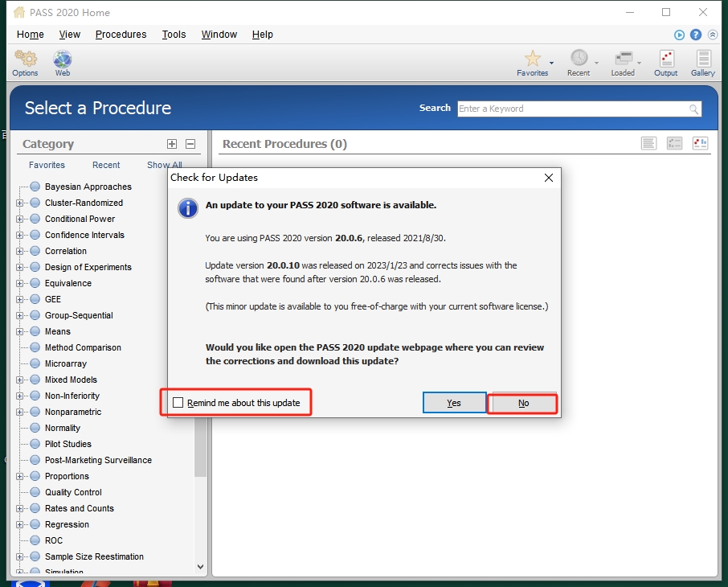Open the Window menu
The height and width of the screenshot is (587, 728).
pyautogui.click(x=219, y=35)
